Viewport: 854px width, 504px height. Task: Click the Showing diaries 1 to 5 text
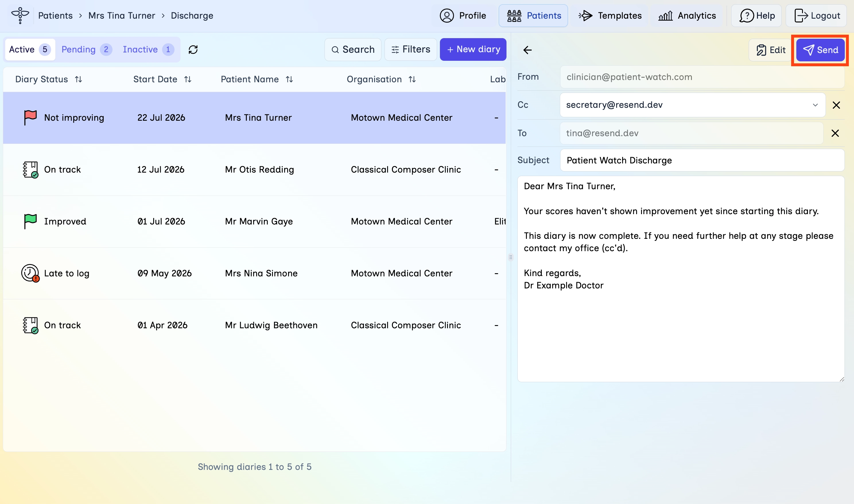pos(255,467)
